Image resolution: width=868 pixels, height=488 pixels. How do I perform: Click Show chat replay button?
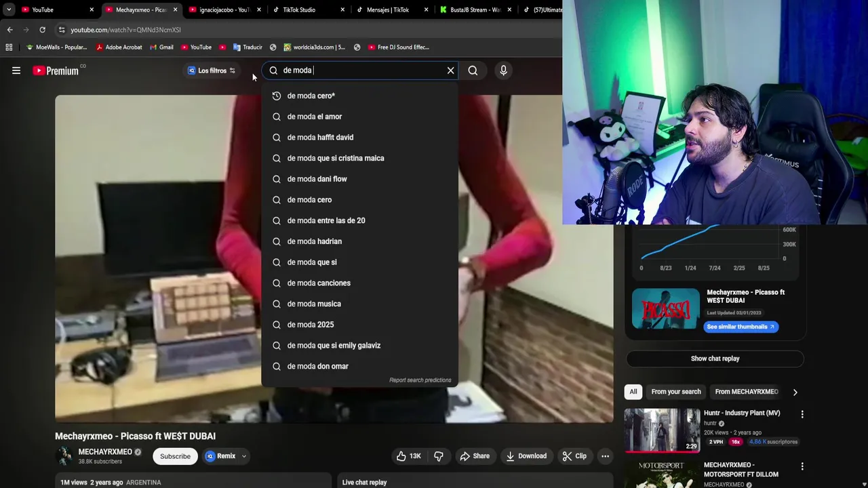tap(715, 359)
